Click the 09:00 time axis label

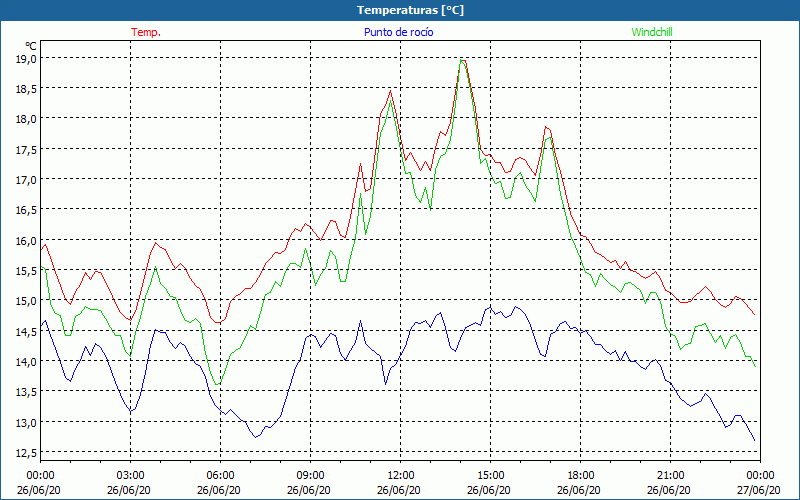coord(310,476)
